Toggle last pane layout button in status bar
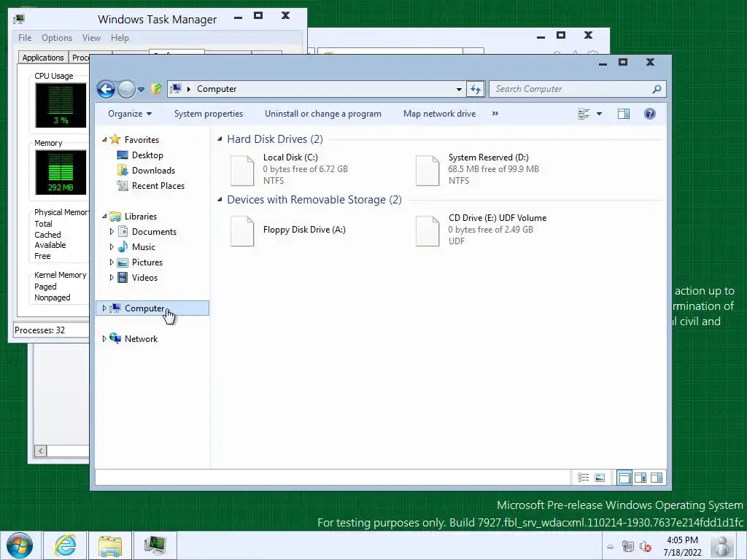The width and height of the screenshot is (747, 560). [657, 478]
